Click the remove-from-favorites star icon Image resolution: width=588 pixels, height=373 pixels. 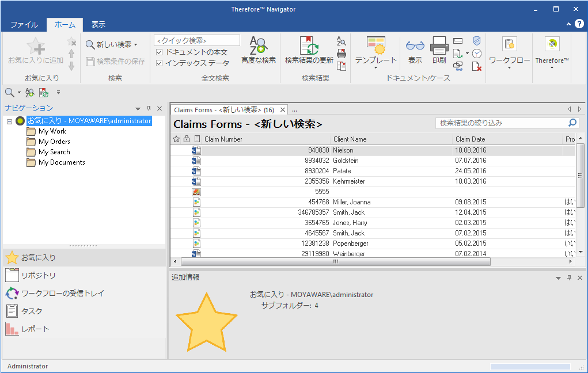71,41
